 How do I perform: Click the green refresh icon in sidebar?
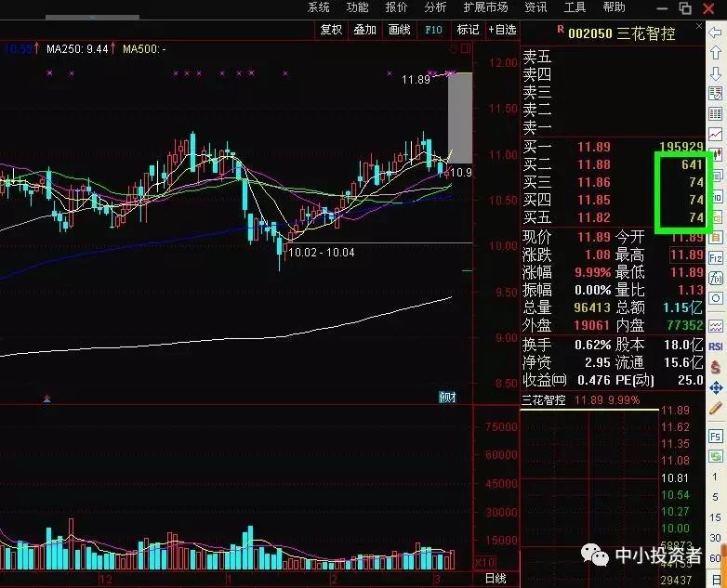tap(716, 456)
